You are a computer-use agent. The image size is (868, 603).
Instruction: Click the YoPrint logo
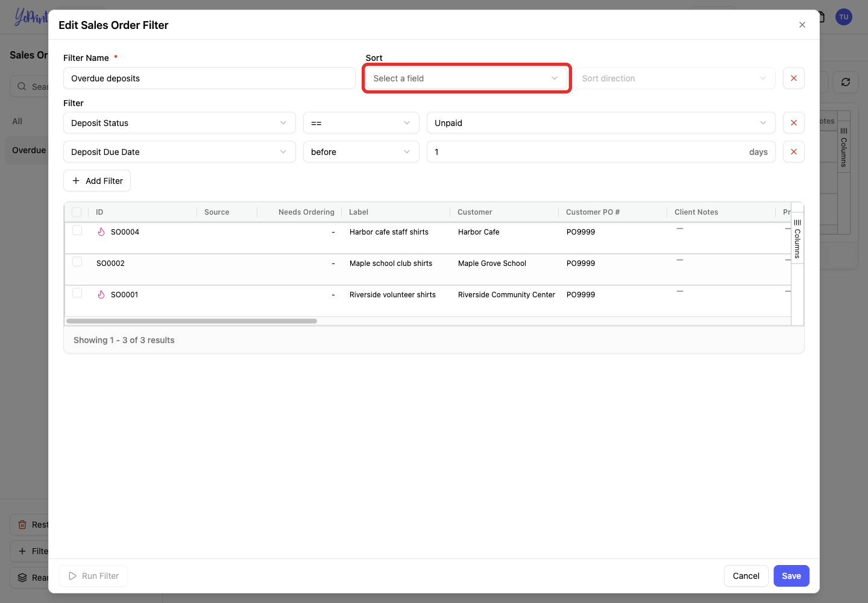(x=31, y=17)
